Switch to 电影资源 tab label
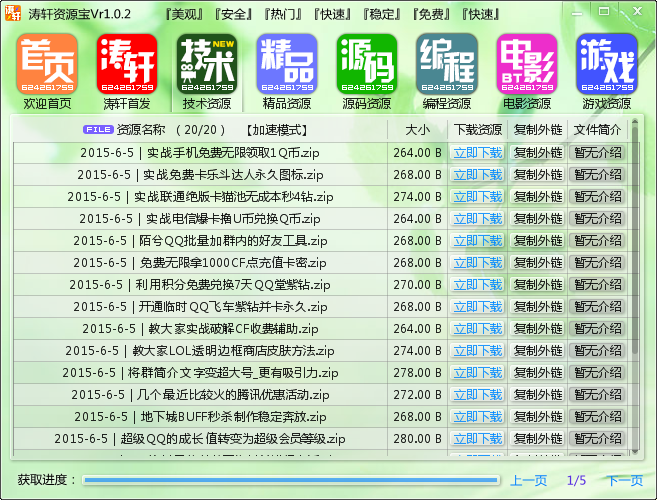Screen dimensions: 657x500 (x=527, y=104)
